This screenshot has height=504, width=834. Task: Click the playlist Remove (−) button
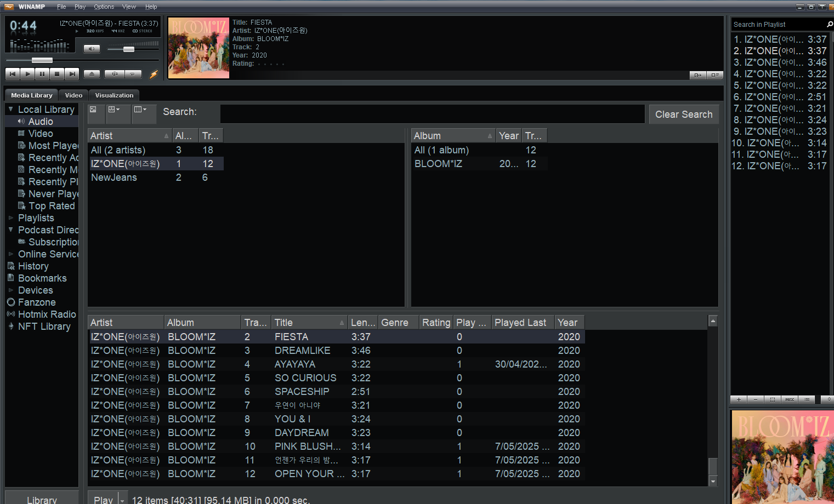(756, 399)
